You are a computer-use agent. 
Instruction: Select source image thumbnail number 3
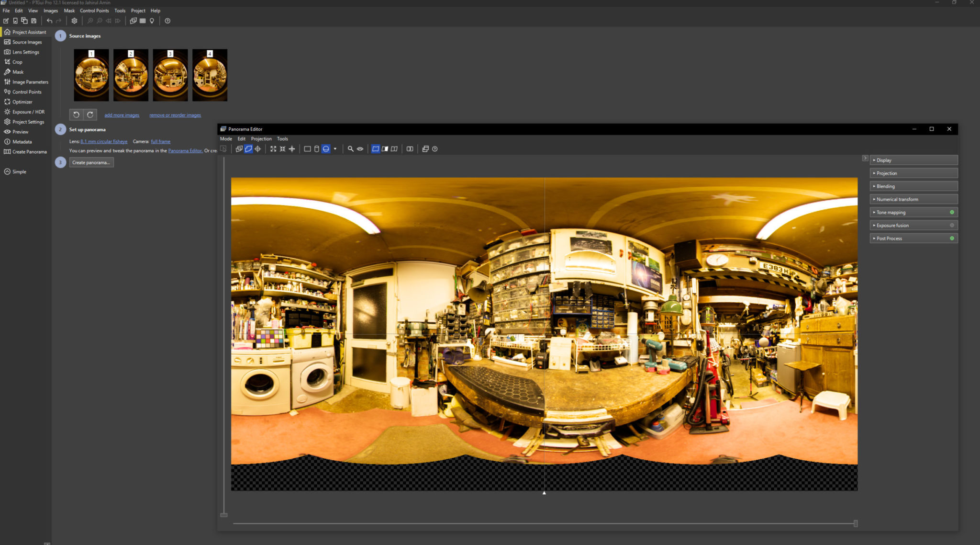(x=170, y=75)
